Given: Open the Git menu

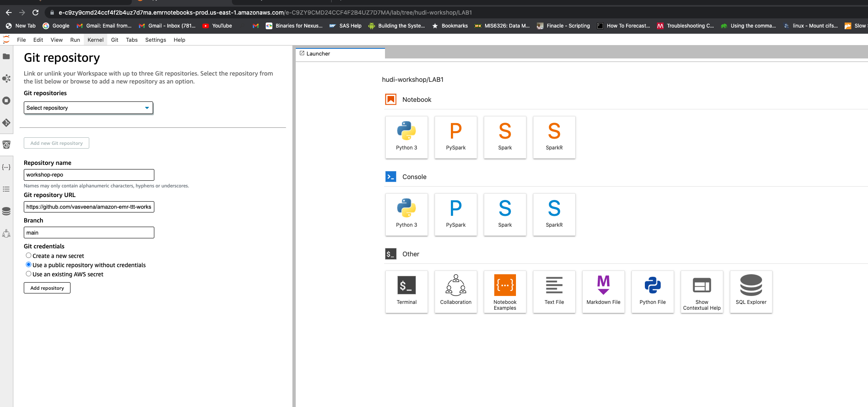Looking at the screenshot, I should point(115,40).
